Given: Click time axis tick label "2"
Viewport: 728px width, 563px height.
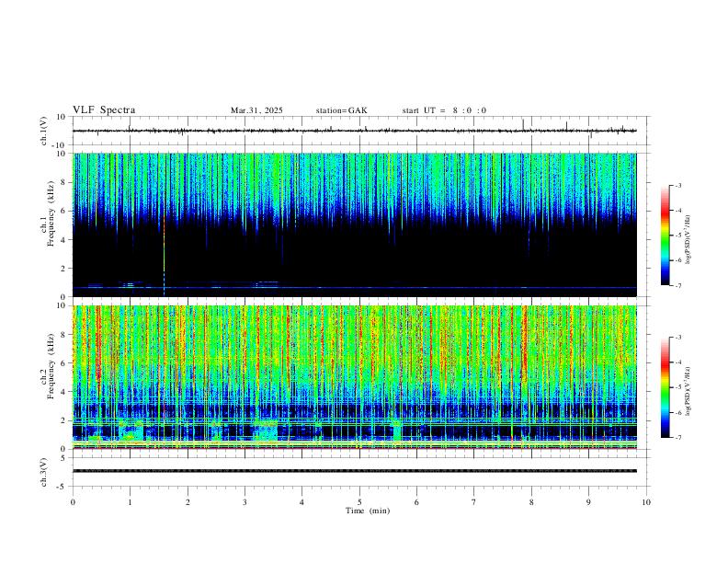Looking at the screenshot, I should point(188,502).
